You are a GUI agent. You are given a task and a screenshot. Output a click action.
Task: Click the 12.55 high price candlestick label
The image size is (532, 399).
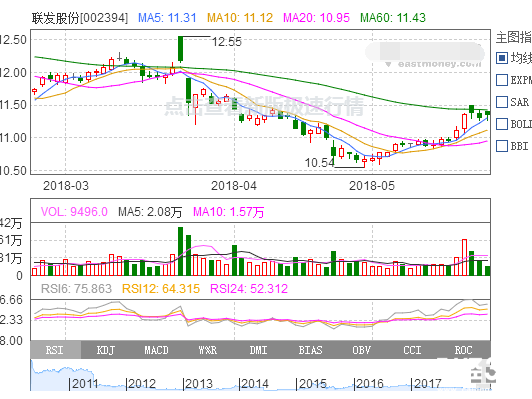point(227,42)
